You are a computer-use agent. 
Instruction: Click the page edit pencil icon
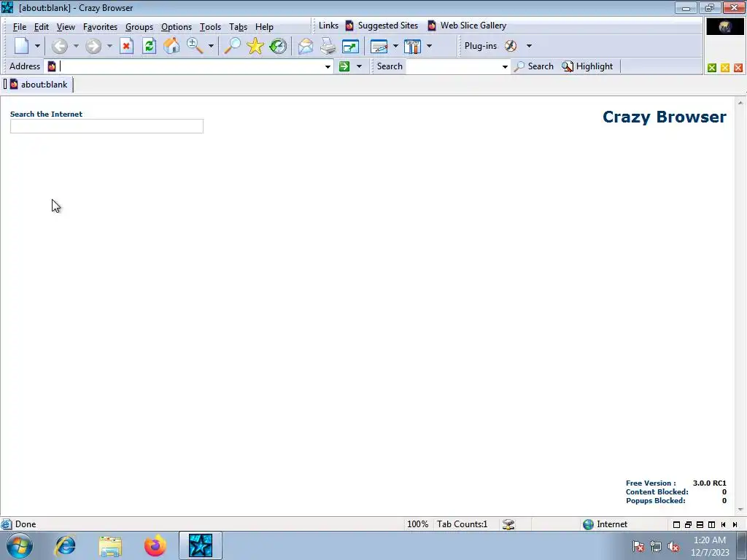(x=379, y=46)
